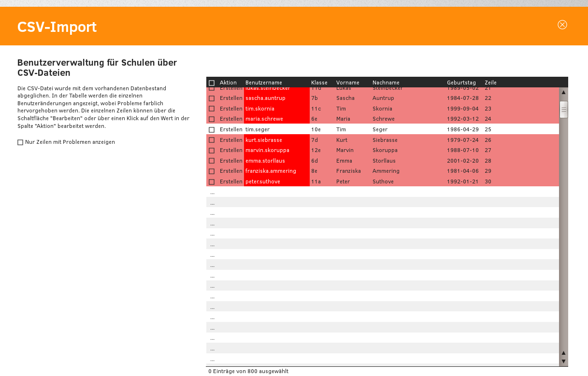This screenshot has width=588, height=376.
Task: Toggle the select-all checkbox in table header
Action: tap(212, 83)
